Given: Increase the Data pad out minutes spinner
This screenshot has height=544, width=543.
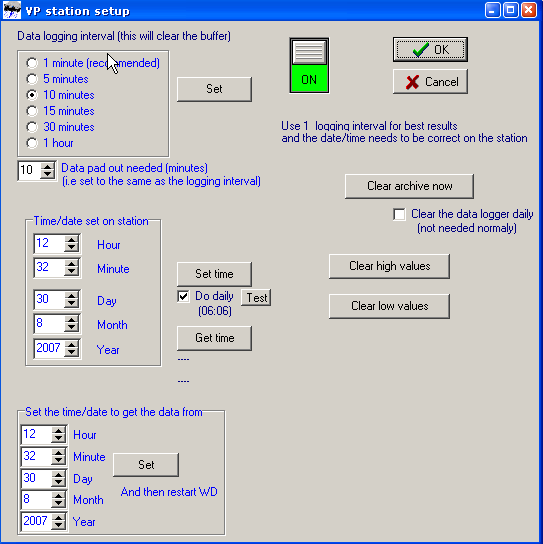Looking at the screenshot, I should pos(48,167).
